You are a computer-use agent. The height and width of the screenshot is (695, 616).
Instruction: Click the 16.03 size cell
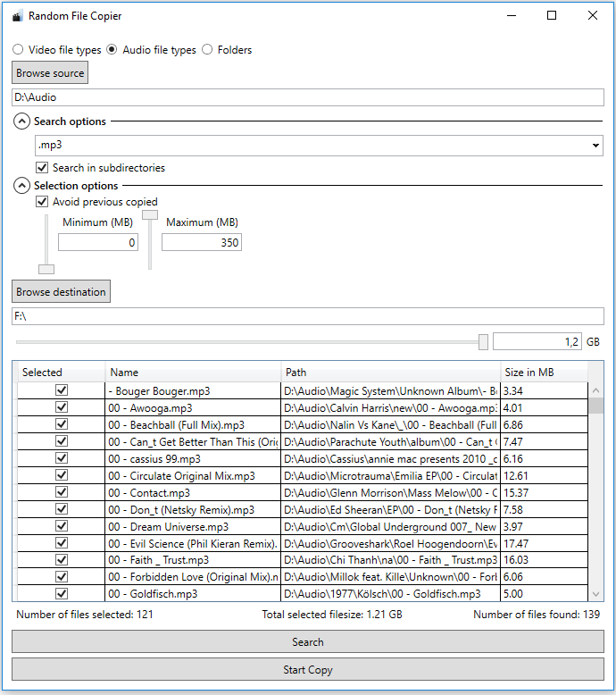tap(545, 560)
